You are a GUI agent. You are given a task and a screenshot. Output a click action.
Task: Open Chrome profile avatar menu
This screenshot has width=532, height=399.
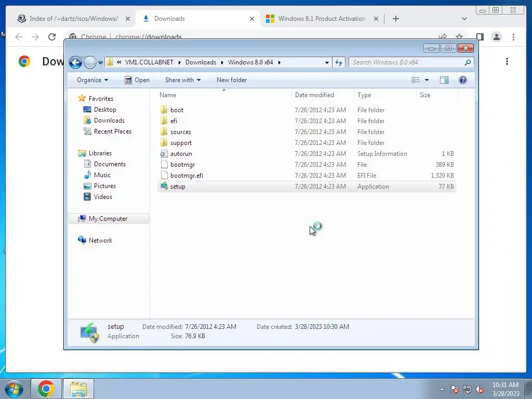(x=496, y=37)
